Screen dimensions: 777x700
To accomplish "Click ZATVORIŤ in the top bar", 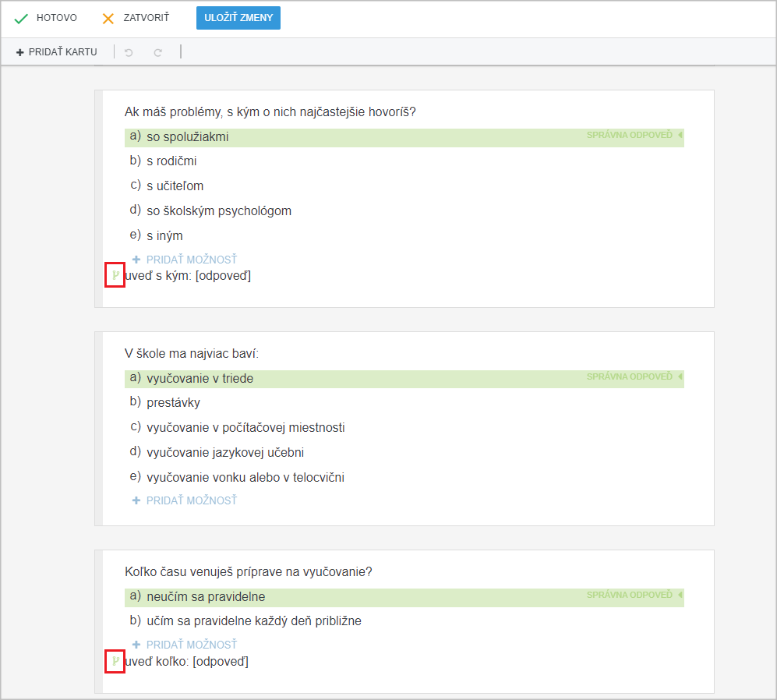I will (x=147, y=18).
